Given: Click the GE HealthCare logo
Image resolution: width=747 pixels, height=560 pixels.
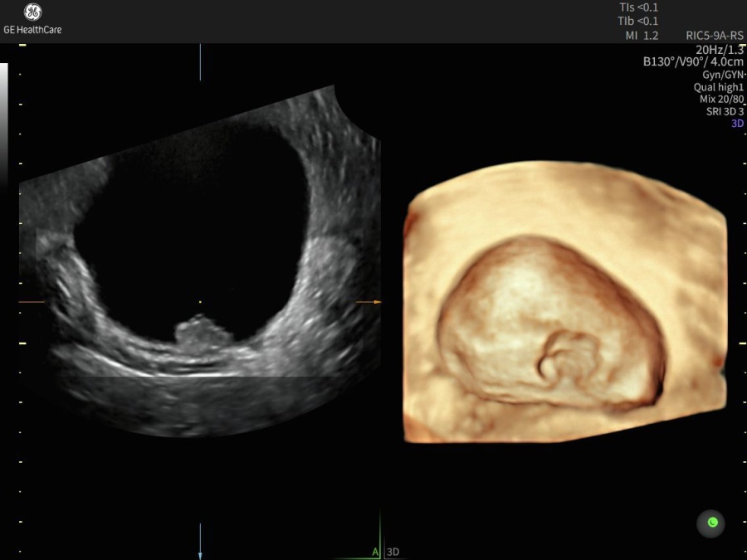Looking at the screenshot, I should pyautogui.click(x=32, y=18).
